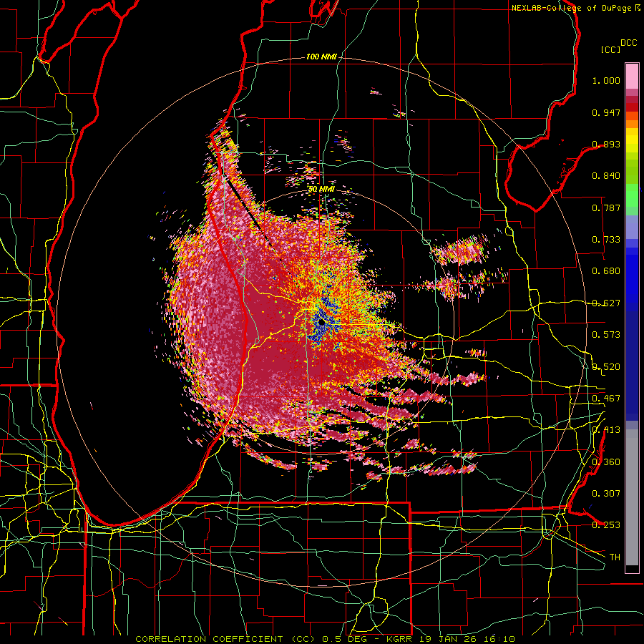The height and width of the screenshot is (644, 644).
Task: Click the 50 NMI range ring label
Action: tap(321, 189)
